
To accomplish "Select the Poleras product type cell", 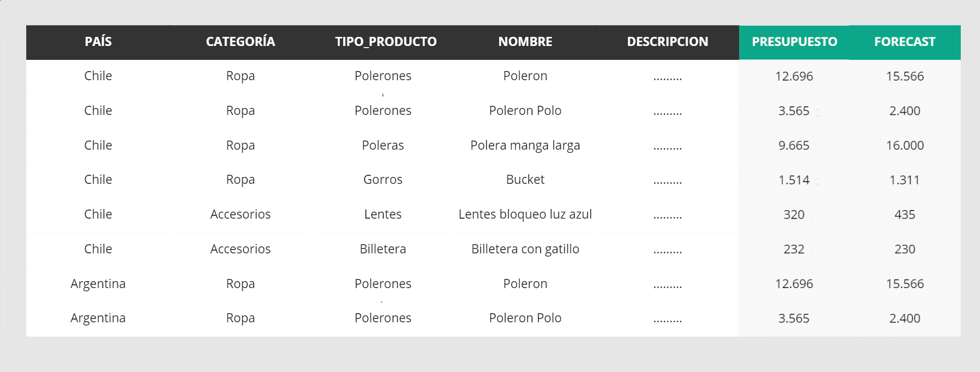I will (383, 145).
